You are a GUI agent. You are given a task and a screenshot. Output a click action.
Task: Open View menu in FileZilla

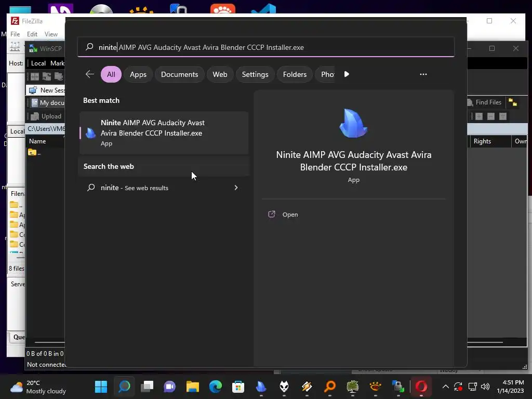51,34
